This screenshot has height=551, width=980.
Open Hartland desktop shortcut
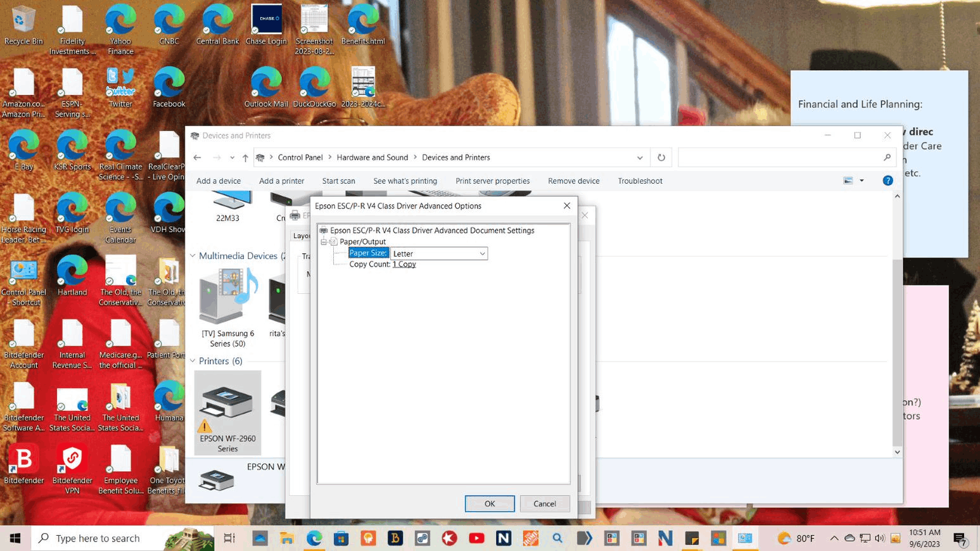pos(72,276)
